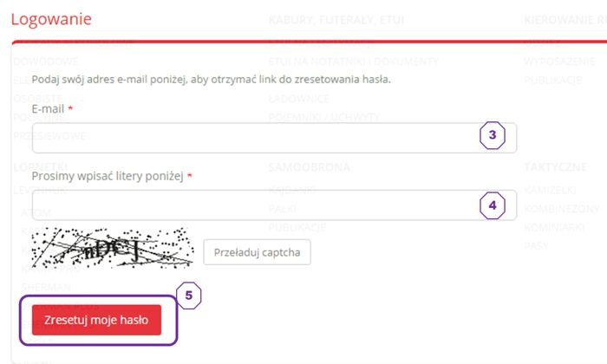Click the Logowanie dialog title

(x=50, y=19)
